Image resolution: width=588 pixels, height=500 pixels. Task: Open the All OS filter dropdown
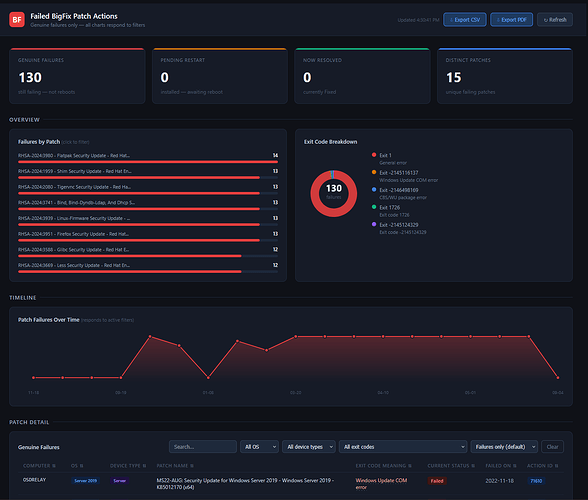260,447
